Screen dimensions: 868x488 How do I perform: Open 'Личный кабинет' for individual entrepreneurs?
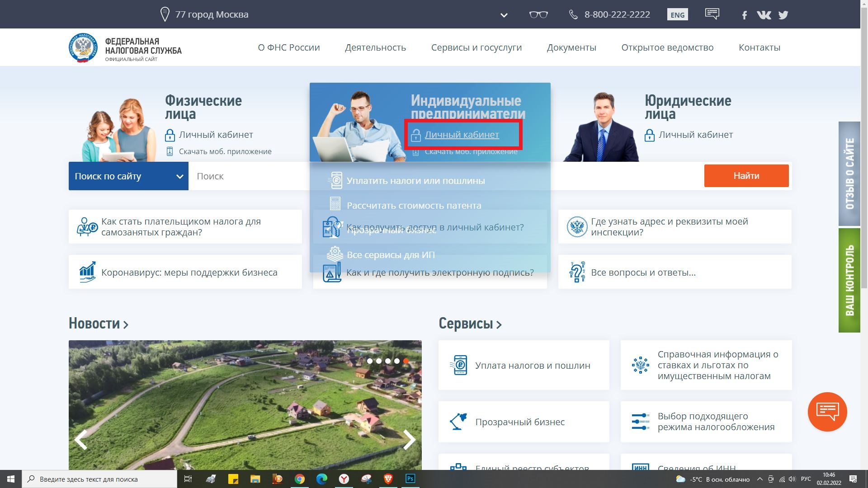[x=462, y=135]
